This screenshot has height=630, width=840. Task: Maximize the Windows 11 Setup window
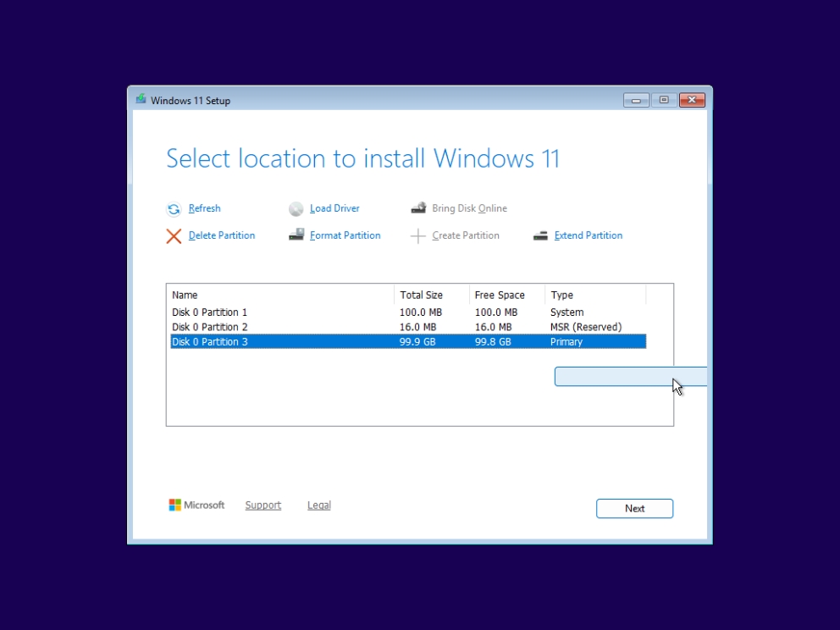pos(664,100)
